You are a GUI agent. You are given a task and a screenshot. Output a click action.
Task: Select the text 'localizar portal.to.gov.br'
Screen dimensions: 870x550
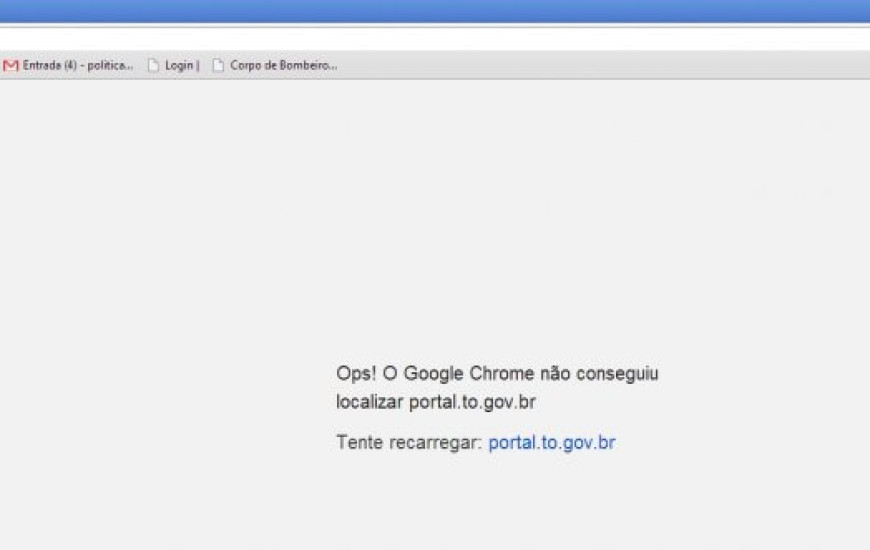click(x=436, y=402)
